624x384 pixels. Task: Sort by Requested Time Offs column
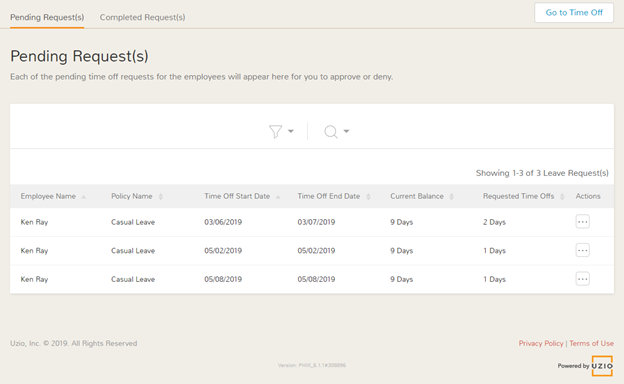[524, 196]
